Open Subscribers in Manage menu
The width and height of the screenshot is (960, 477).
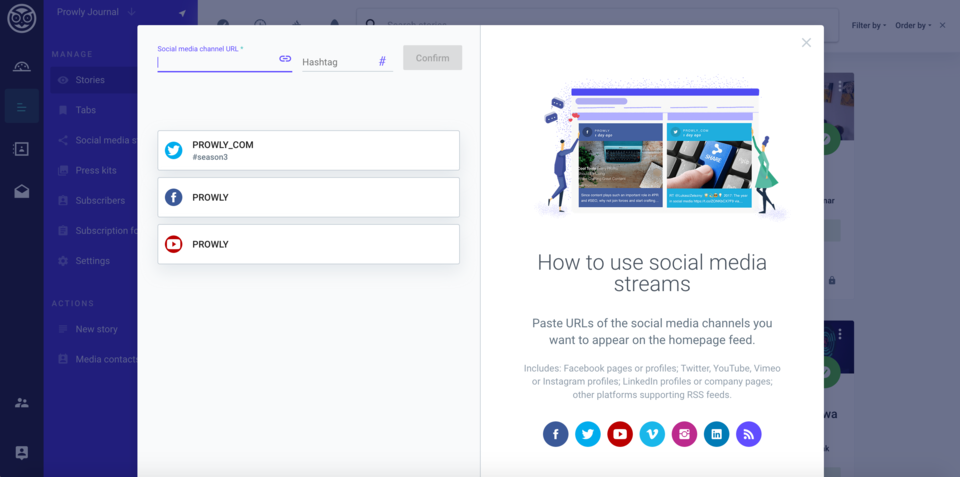pos(100,200)
